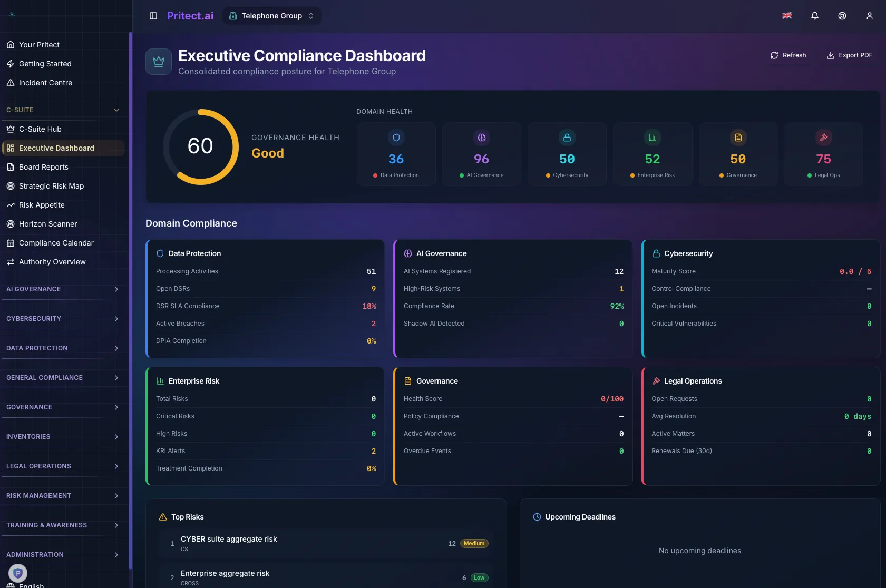Click the Governance document icon in Domain Health

click(738, 138)
